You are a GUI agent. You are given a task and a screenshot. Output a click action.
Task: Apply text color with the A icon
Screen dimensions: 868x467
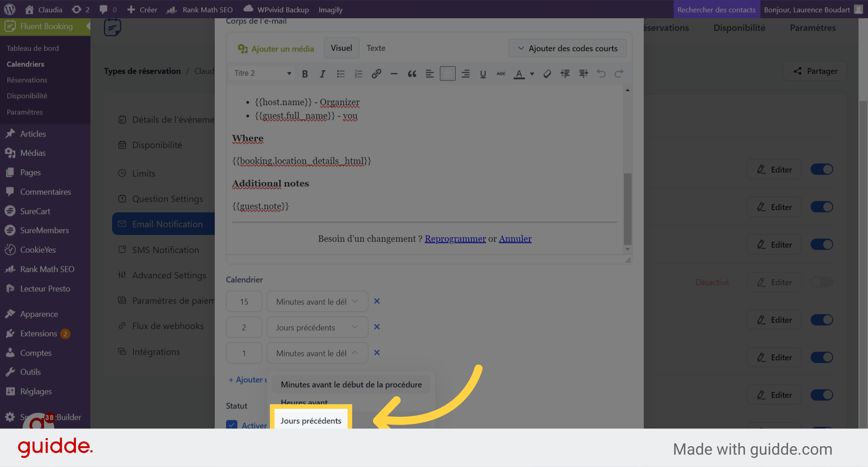(x=519, y=74)
